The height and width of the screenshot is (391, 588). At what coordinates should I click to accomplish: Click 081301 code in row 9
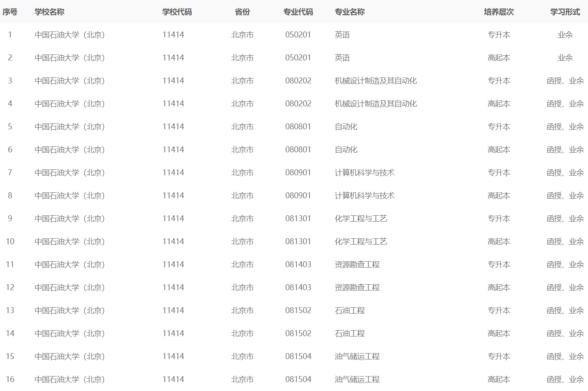(x=298, y=219)
